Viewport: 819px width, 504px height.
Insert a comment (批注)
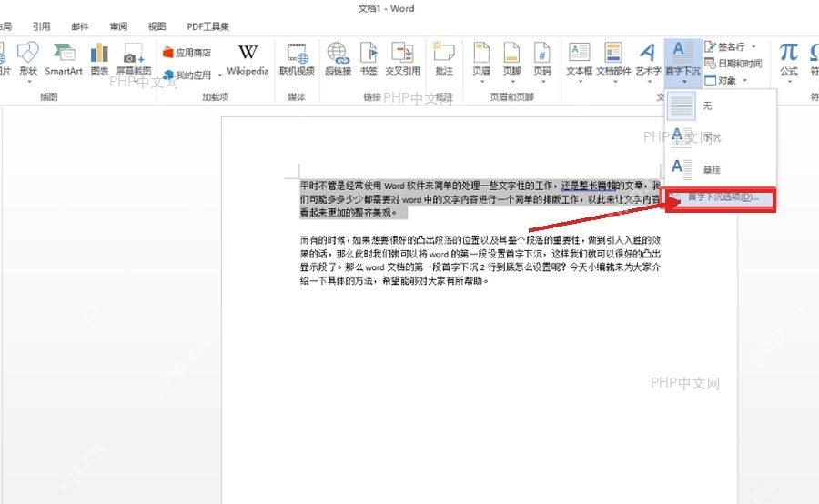click(444, 61)
